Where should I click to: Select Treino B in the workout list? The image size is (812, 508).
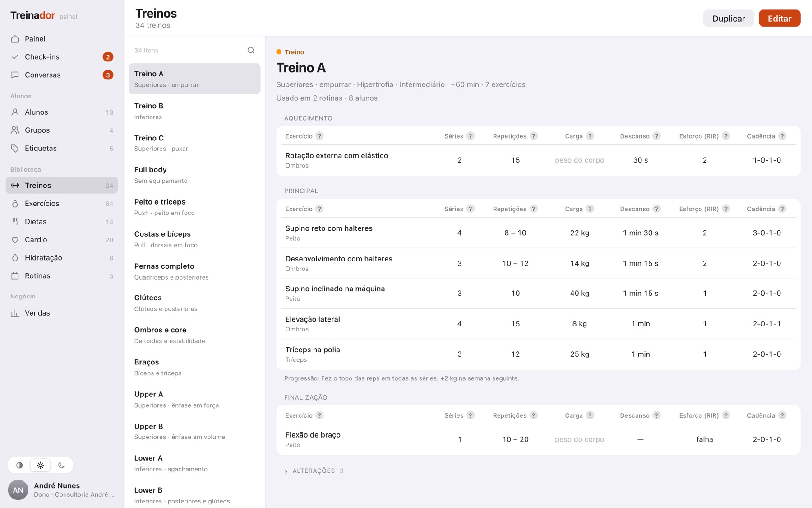[x=194, y=111]
